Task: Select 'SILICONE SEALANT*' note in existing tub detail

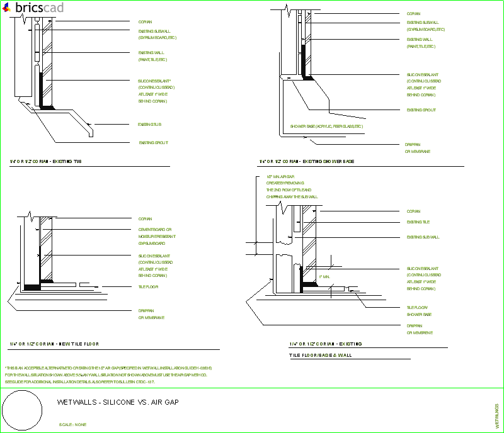Action: (x=154, y=81)
